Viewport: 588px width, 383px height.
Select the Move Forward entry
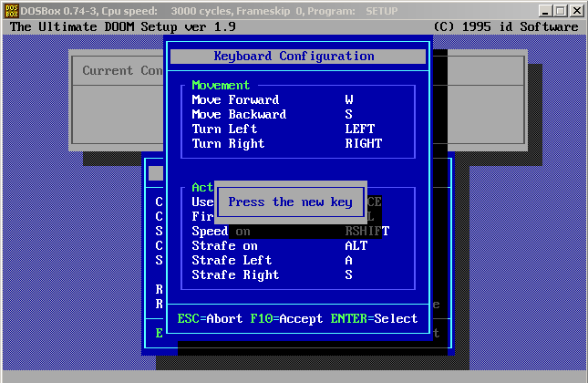[x=235, y=99]
